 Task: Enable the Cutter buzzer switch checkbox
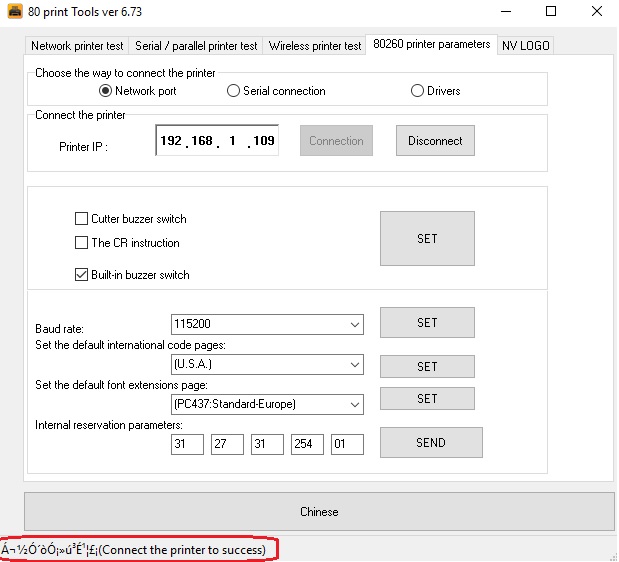82,219
